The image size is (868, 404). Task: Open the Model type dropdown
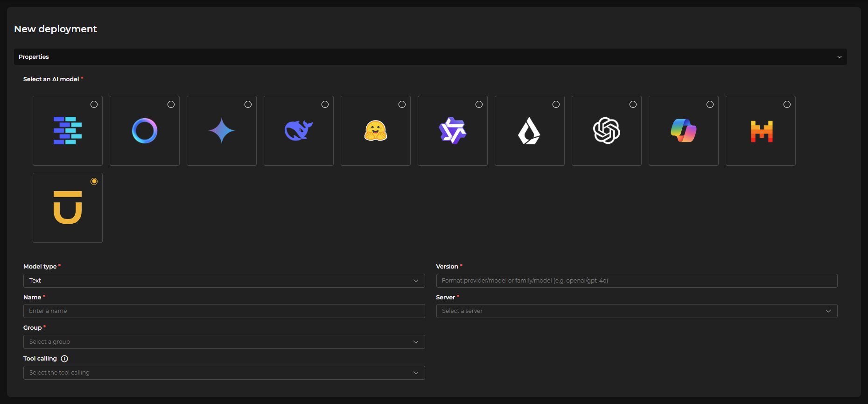click(224, 281)
